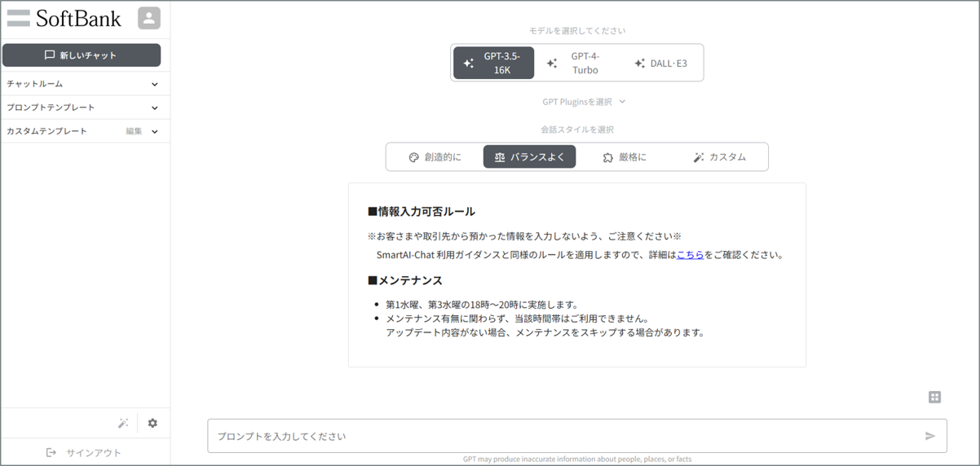Click the maintenance schedule line 第1水曜、第3水曜
This screenshot has height=466, width=980.
coord(482,305)
